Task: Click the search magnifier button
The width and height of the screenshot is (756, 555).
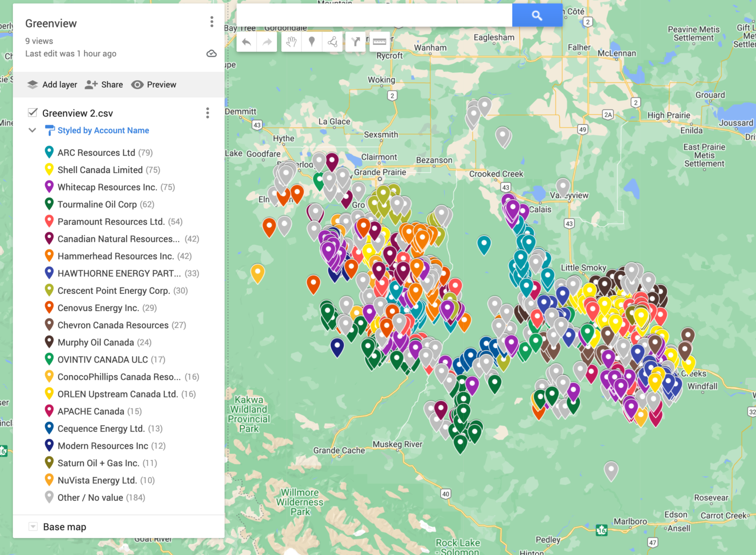Action: click(537, 15)
